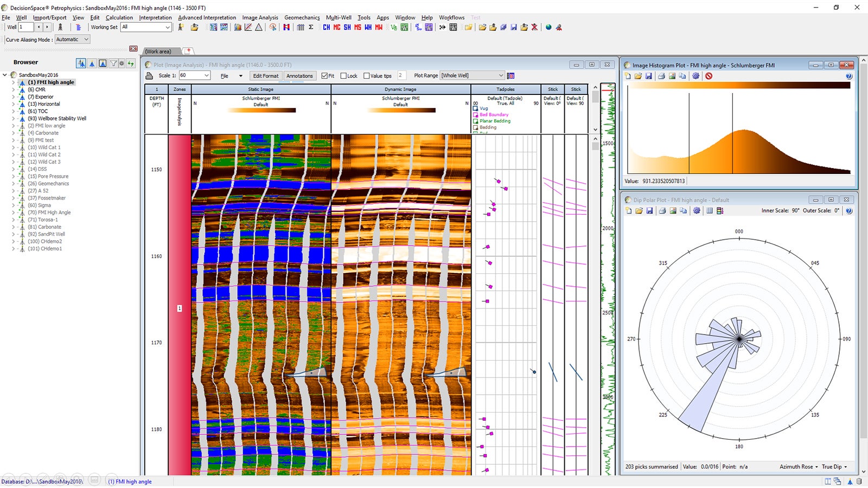Image resolution: width=868 pixels, height=488 pixels.
Task: Open settings gear in Dip Polar Plot
Action: [697, 210]
